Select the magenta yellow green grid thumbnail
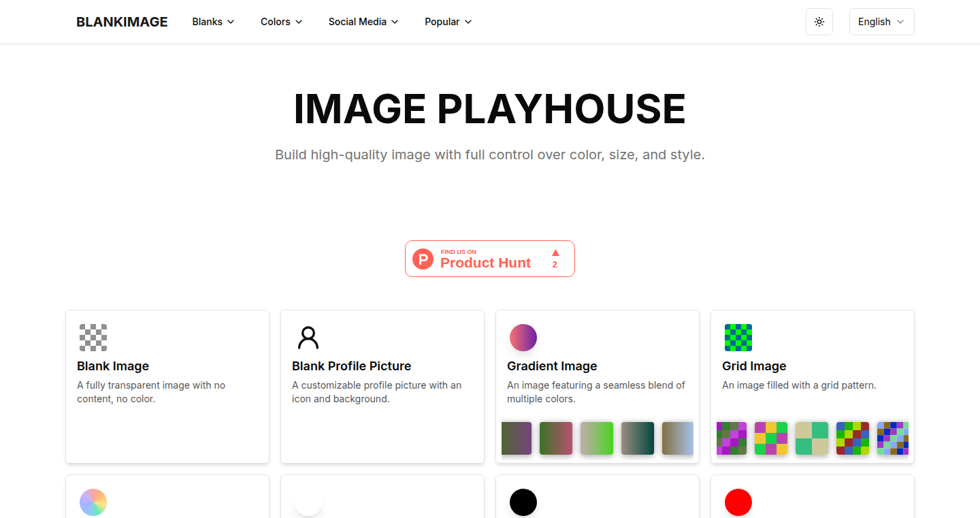 (x=771, y=438)
